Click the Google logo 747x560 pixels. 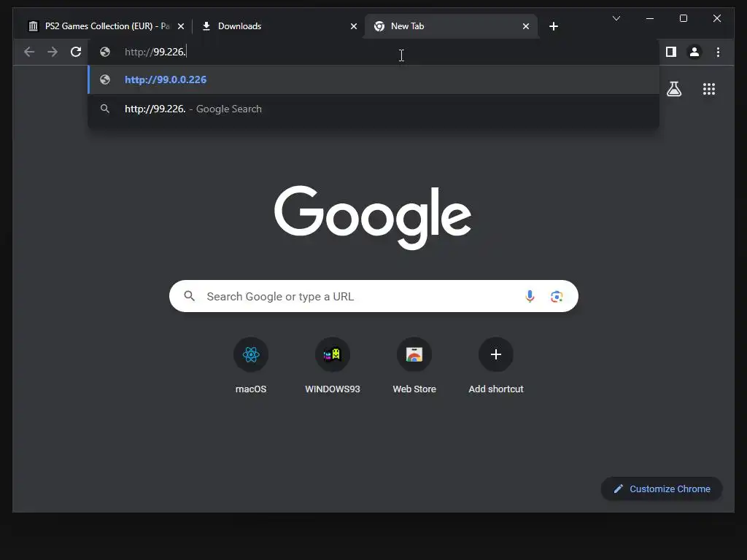373,217
